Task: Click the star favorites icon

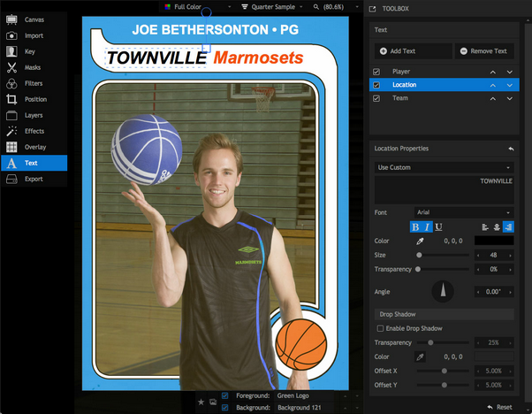Action: pos(201,402)
